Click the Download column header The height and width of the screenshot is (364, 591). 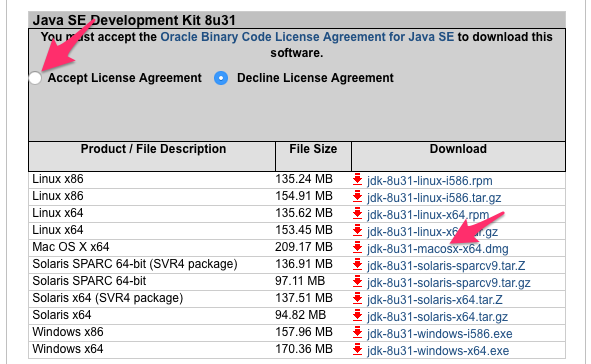tap(458, 156)
